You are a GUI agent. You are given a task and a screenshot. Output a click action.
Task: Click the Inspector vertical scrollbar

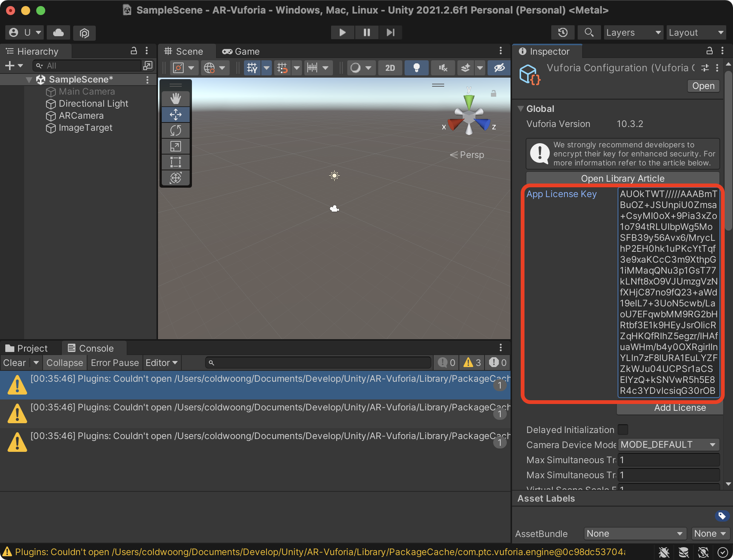(x=728, y=151)
